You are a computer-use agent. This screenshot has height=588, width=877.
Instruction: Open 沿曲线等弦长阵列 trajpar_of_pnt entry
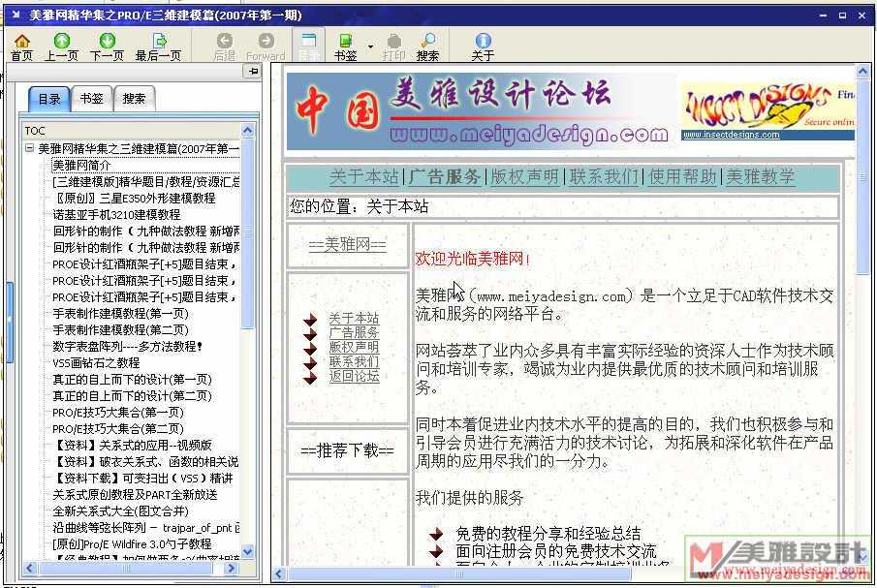tap(146, 528)
